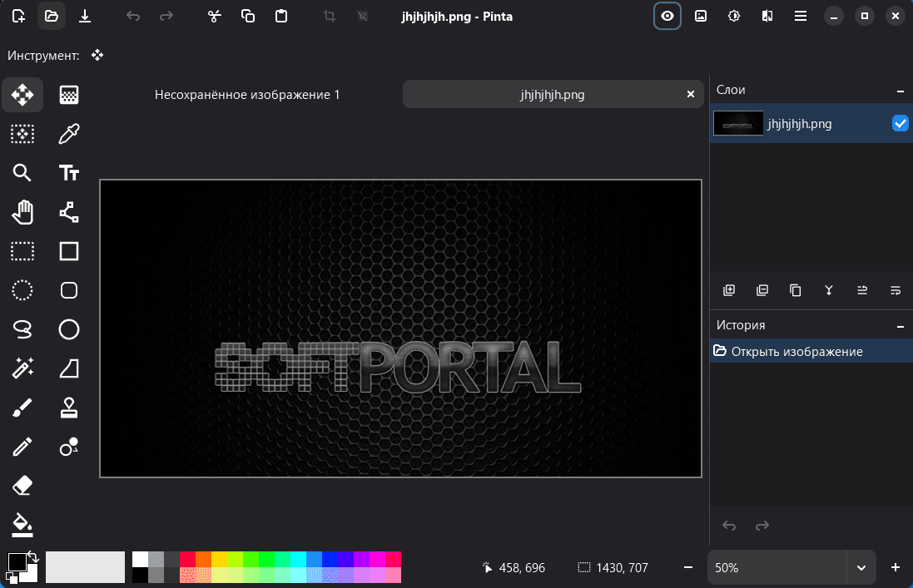The width and height of the screenshot is (913, 588).
Task: Zoom in with plus button
Action: point(896,567)
